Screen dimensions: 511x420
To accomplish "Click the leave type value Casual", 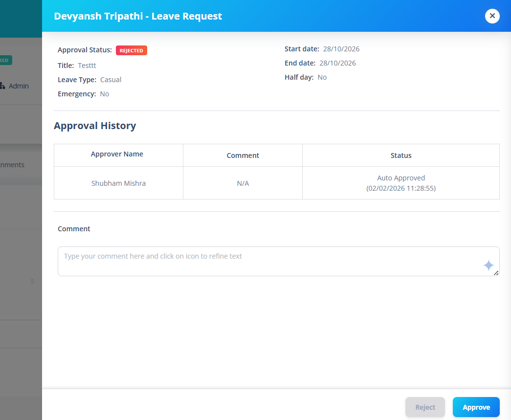I will pos(111,80).
